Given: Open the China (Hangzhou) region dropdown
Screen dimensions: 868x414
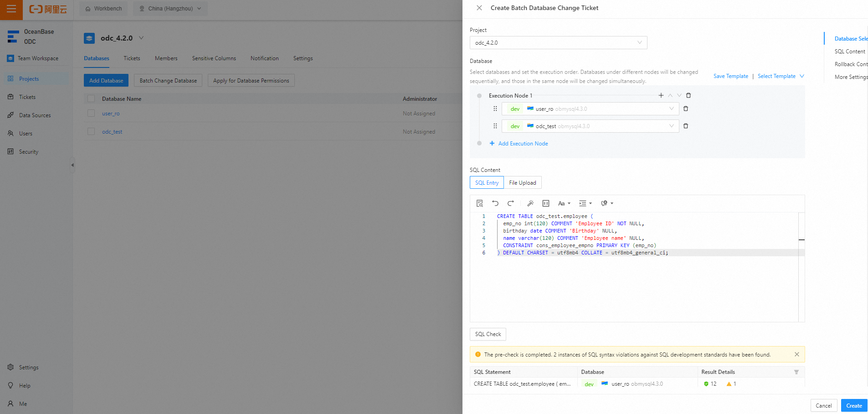Looking at the screenshot, I should coord(170,8).
